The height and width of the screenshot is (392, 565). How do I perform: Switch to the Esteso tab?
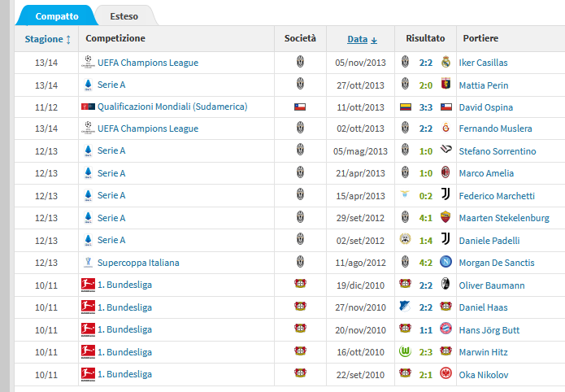coord(124,16)
